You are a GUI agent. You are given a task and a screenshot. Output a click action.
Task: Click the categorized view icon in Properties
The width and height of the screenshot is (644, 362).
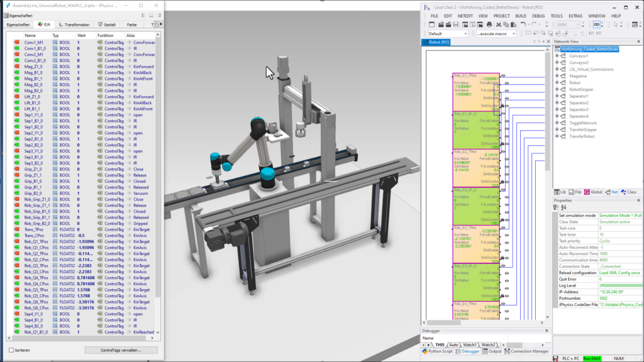coord(557,207)
